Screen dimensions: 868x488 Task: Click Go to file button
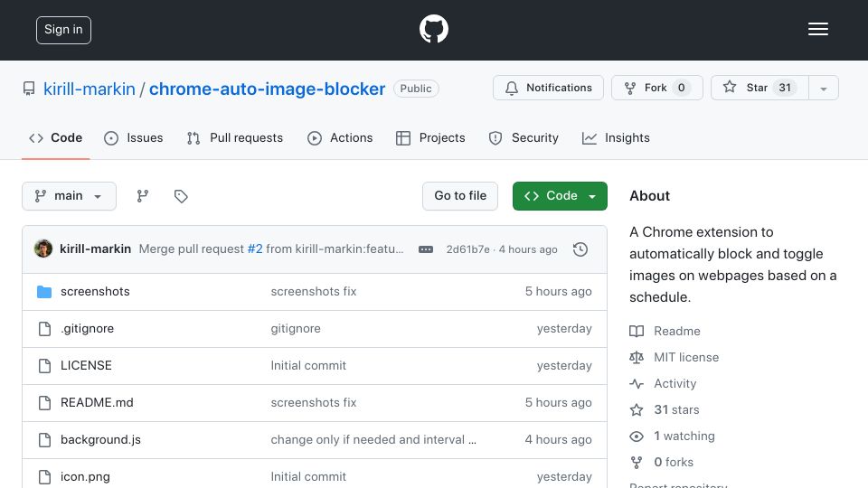pyautogui.click(x=460, y=196)
